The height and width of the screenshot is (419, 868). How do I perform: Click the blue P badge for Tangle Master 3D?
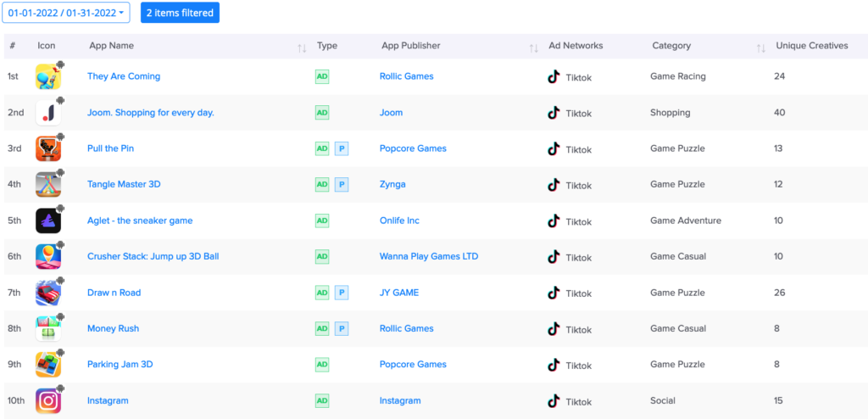(x=342, y=185)
